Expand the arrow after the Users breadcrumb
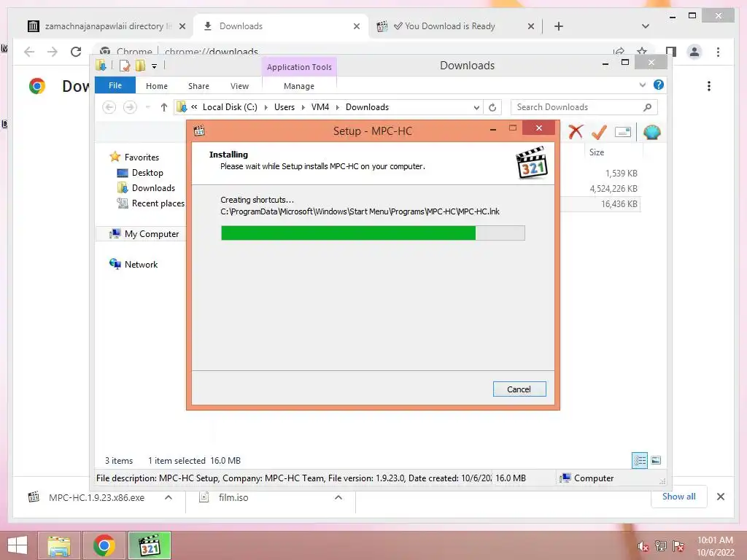The height and width of the screenshot is (560, 747). pos(303,108)
